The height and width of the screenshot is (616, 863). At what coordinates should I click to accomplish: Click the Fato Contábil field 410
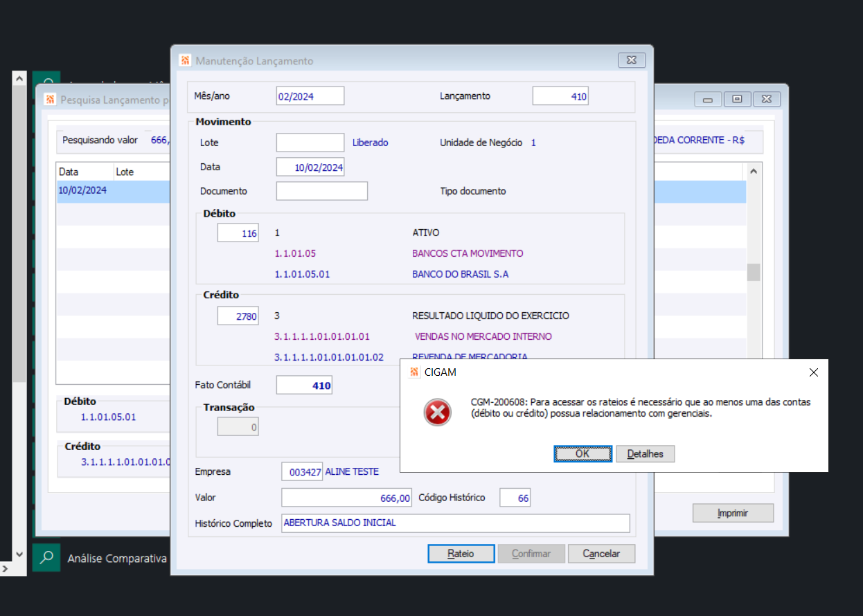[304, 386]
